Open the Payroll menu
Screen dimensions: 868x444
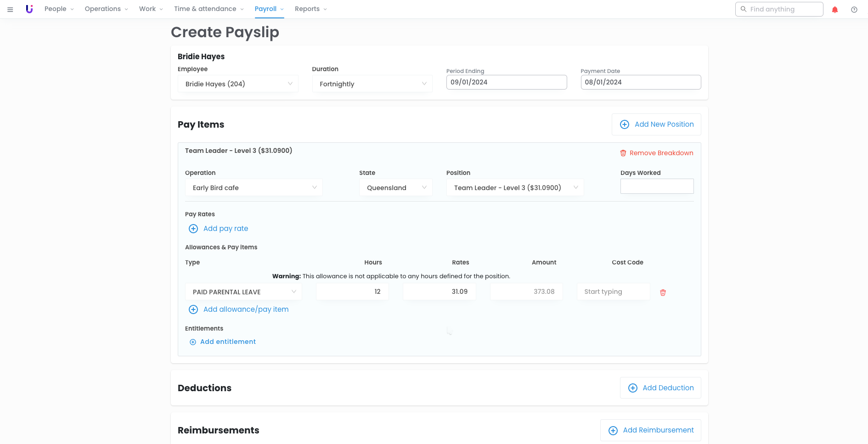click(269, 9)
